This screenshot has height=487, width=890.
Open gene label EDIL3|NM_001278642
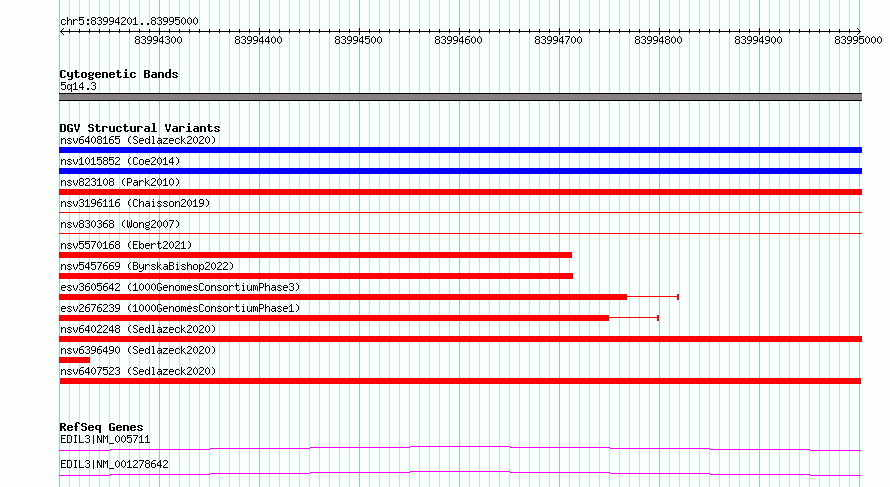tap(114, 464)
